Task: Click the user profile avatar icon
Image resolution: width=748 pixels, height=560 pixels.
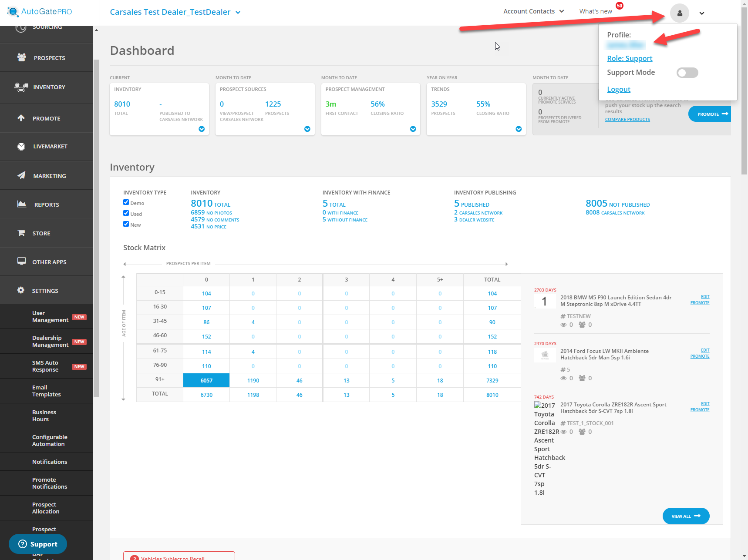Action: click(679, 13)
